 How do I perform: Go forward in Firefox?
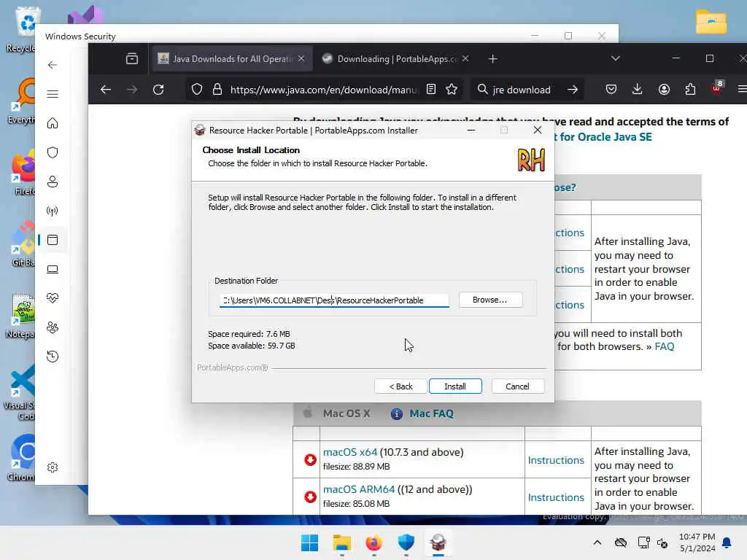click(x=132, y=90)
